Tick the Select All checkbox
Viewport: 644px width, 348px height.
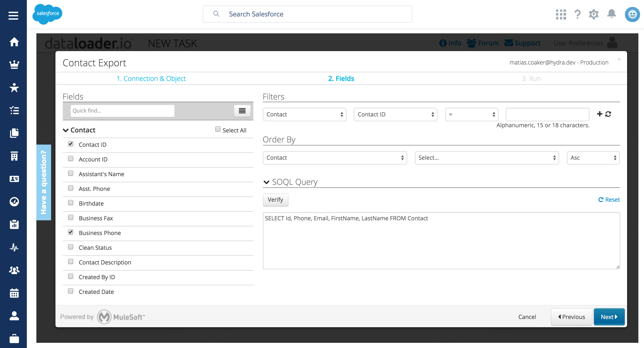point(218,129)
